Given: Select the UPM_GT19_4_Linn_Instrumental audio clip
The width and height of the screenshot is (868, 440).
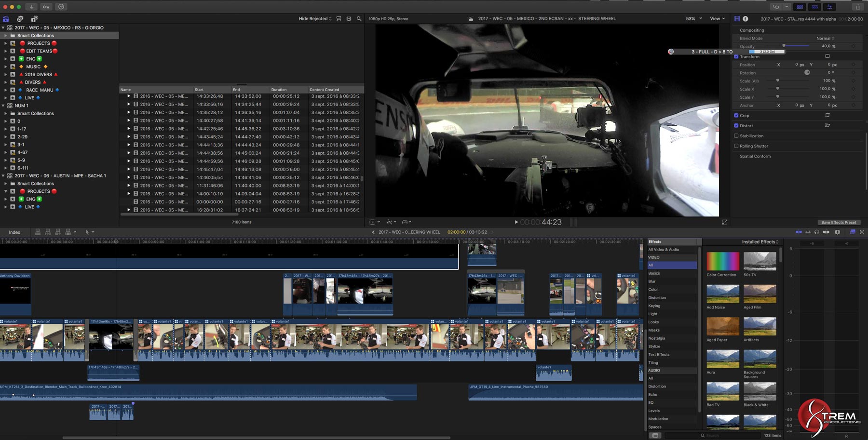Looking at the screenshot, I should (555, 392).
